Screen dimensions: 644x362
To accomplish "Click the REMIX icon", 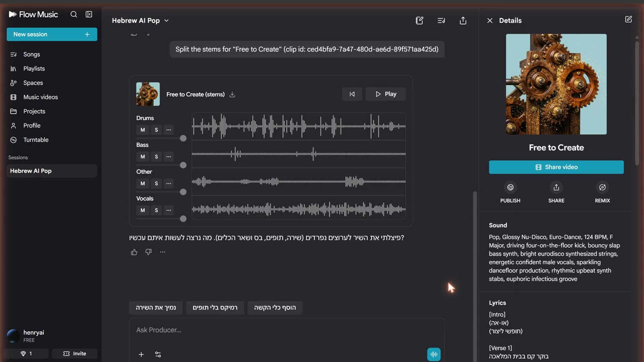I will pos(603,187).
